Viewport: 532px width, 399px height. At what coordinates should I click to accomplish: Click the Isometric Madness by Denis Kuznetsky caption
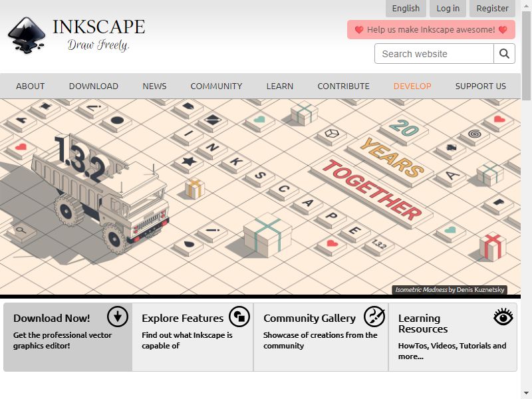[x=450, y=290]
